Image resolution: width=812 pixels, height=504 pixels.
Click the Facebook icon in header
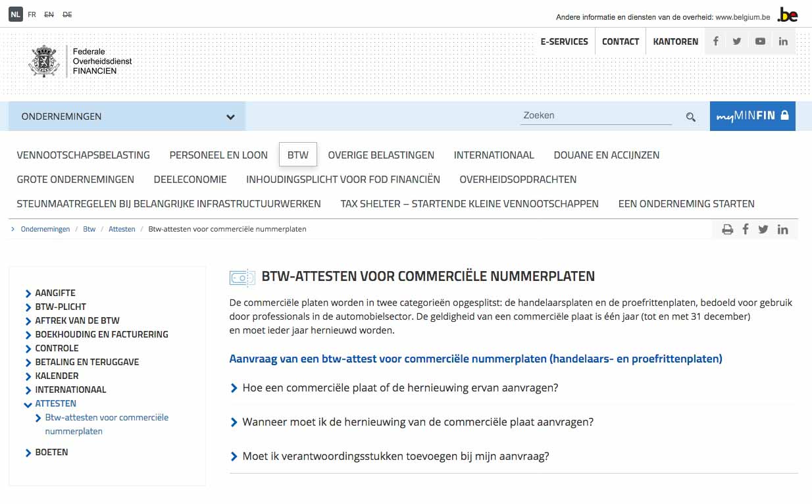[715, 41]
